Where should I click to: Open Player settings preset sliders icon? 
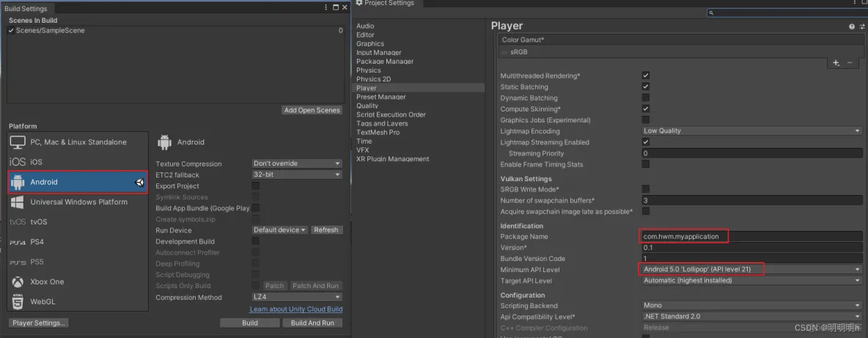[862, 26]
